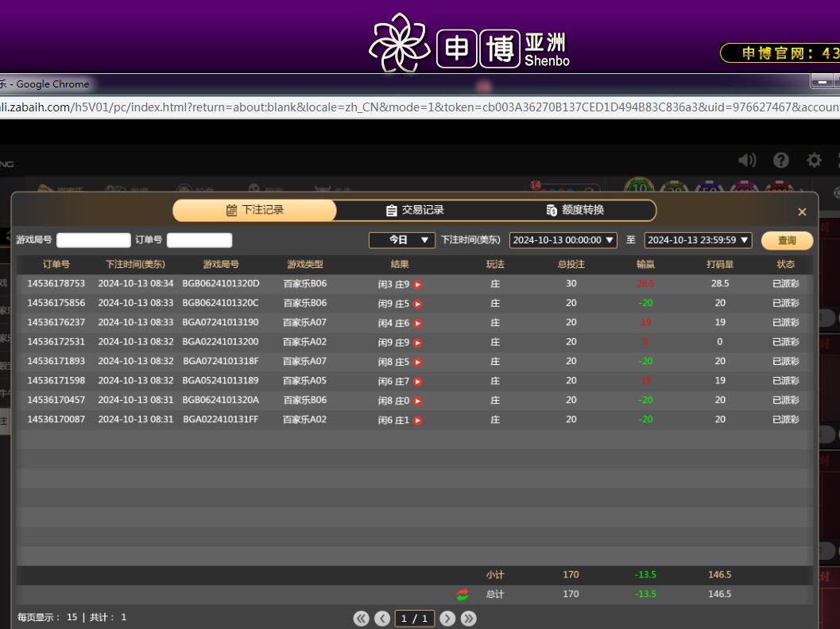Expand start time 2024-10-13 00:00:00 picker
The height and width of the screenshot is (629, 840).
pos(563,239)
